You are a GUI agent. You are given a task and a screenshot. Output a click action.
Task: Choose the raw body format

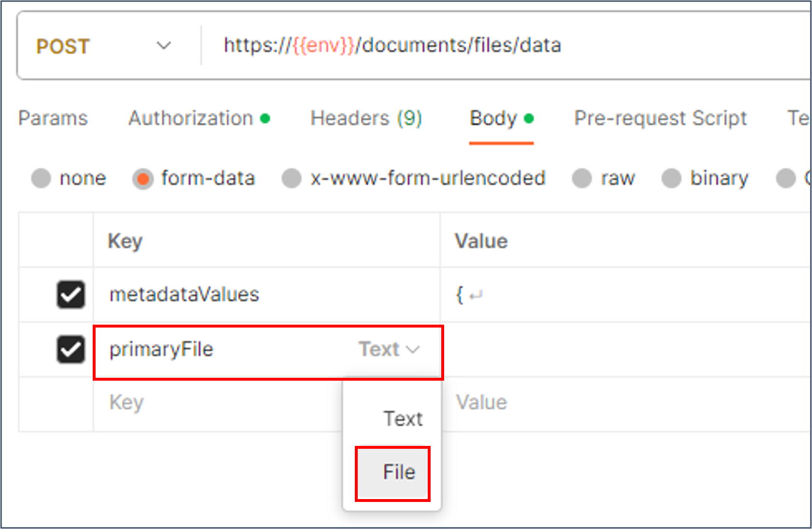pyautogui.click(x=582, y=178)
